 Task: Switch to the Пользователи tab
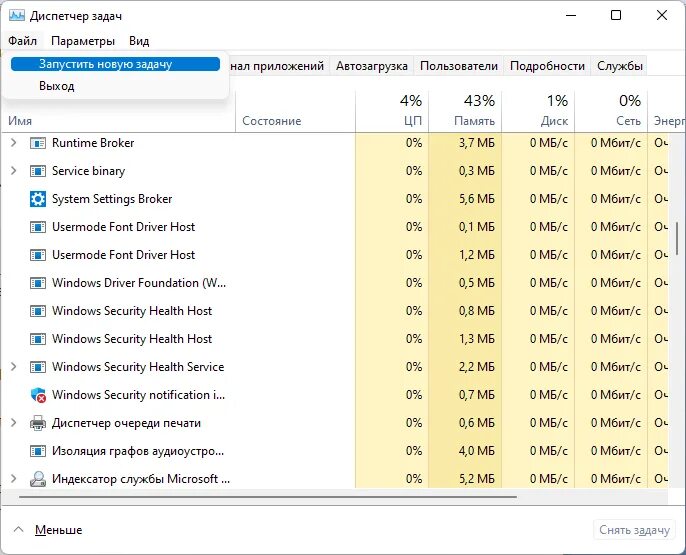(459, 66)
